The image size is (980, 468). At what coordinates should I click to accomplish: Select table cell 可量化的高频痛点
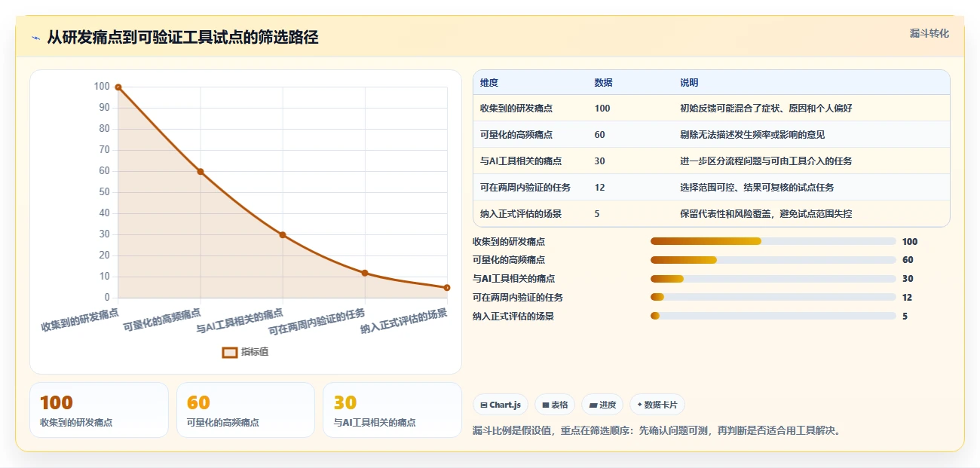[516, 135]
